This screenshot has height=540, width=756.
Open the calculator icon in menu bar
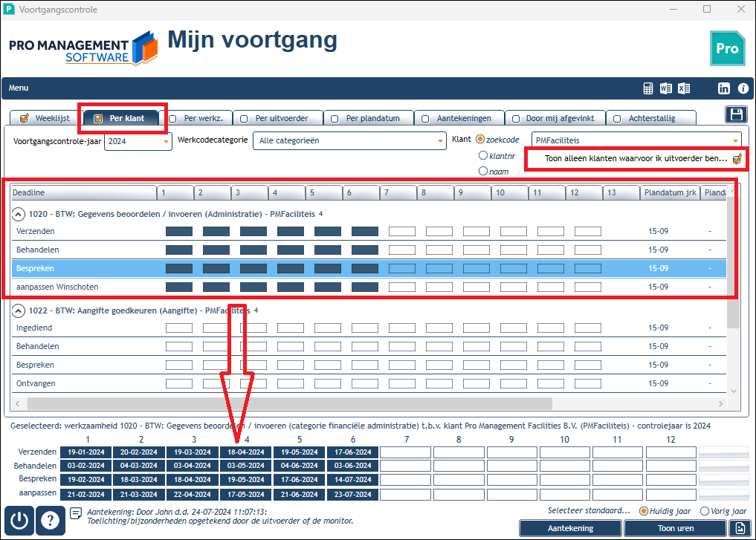[x=648, y=88]
